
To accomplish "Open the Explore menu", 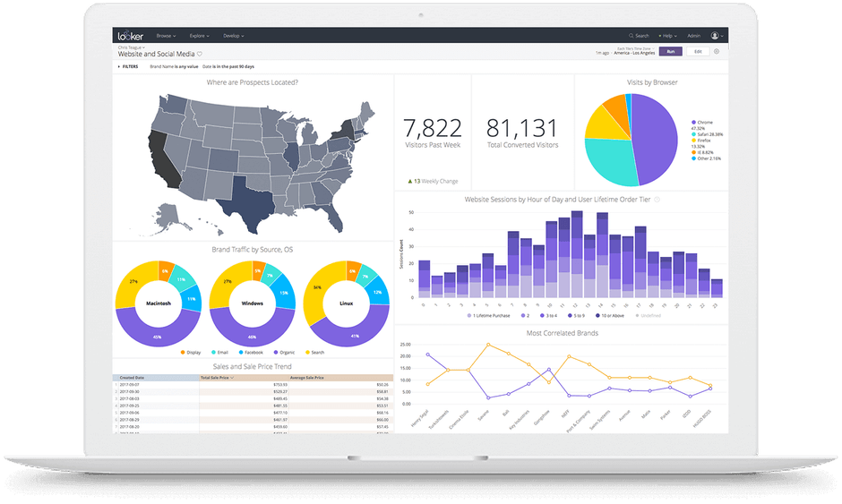I will [x=199, y=36].
